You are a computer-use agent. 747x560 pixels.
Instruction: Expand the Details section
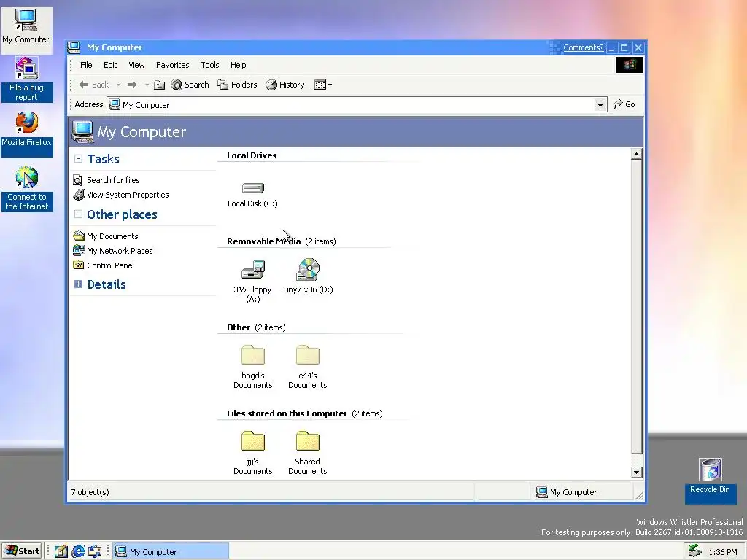(78, 284)
